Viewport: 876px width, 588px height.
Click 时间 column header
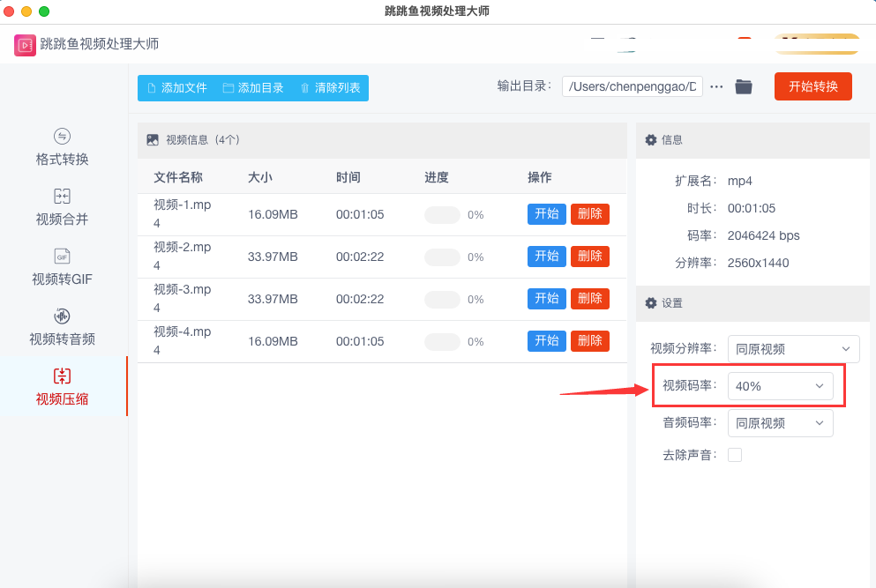(x=348, y=177)
